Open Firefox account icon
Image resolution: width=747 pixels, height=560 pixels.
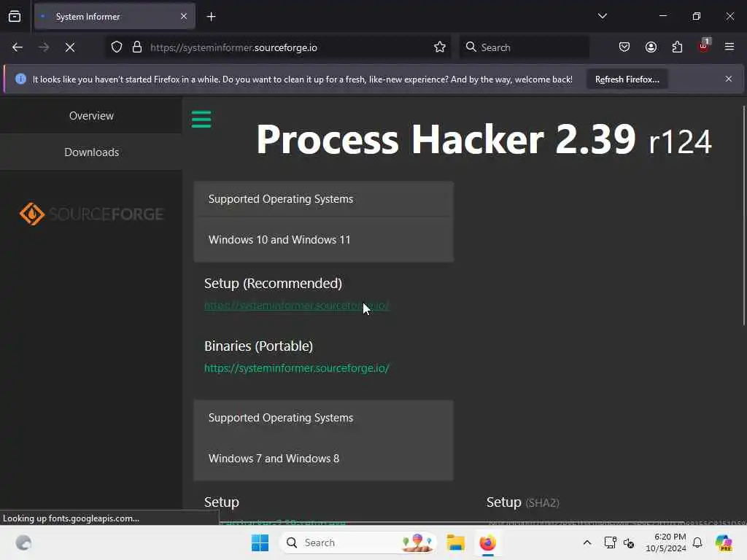pyautogui.click(x=651, y=47)
